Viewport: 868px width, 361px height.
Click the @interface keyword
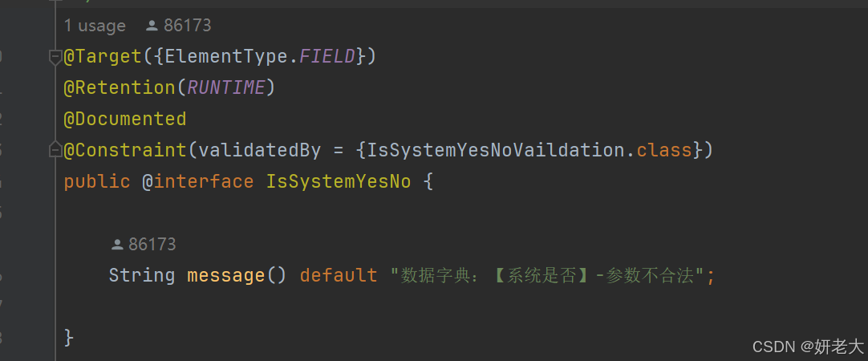pos(198,181)
